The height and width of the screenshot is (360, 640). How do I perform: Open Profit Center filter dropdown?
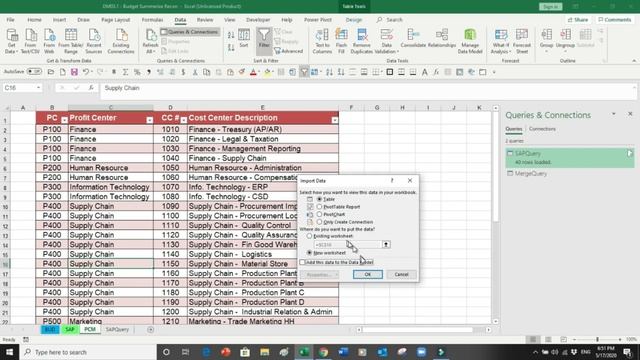149,120
